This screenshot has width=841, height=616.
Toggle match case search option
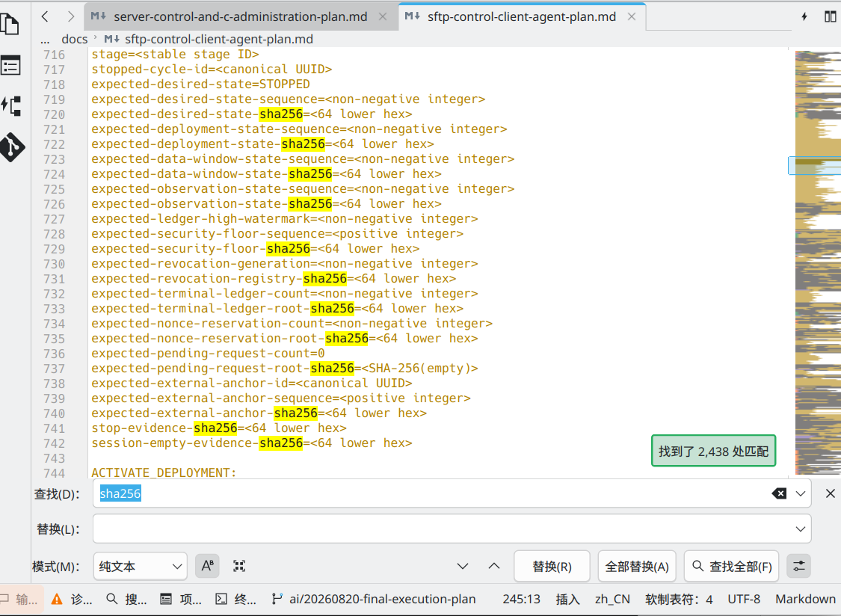(208, 566)
